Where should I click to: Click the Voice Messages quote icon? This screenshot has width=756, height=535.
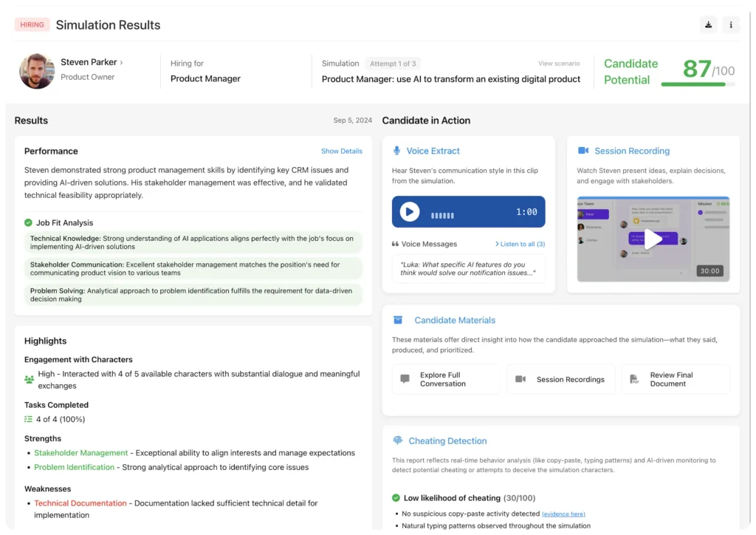pos(396,244)
